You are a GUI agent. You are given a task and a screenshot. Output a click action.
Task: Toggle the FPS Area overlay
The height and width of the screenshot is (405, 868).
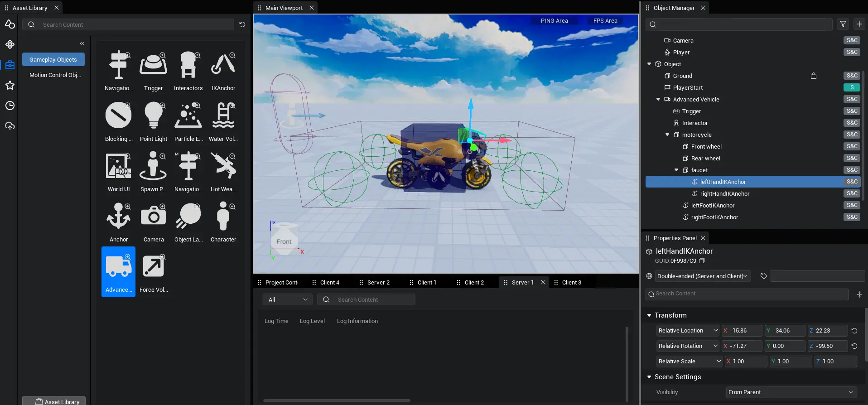point(605,21)
